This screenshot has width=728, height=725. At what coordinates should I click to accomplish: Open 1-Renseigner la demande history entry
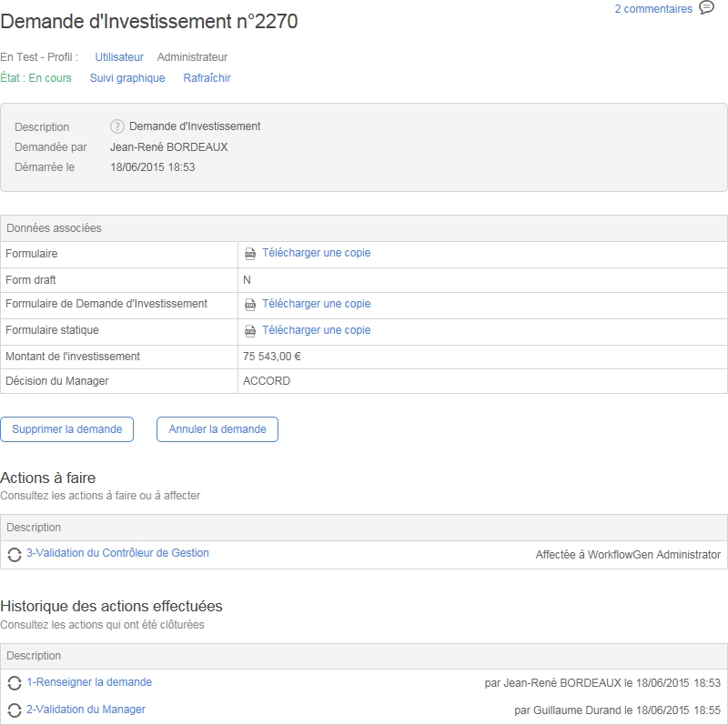[89, 682]
